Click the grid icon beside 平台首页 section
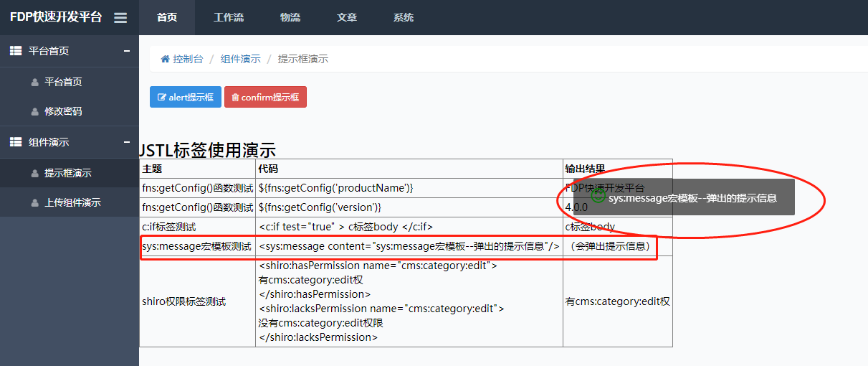The image size is (868, 366). pyautogui.click(x=16, y=51)
